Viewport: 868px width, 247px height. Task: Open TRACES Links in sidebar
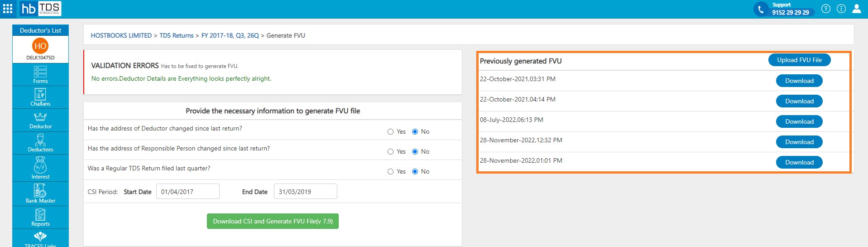click(40, 239)
